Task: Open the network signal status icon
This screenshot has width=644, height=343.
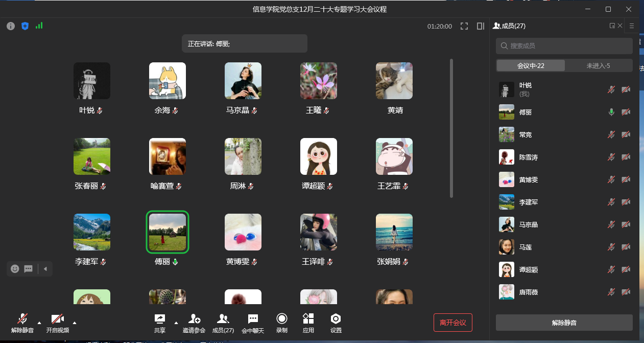Action: (39, 26)
